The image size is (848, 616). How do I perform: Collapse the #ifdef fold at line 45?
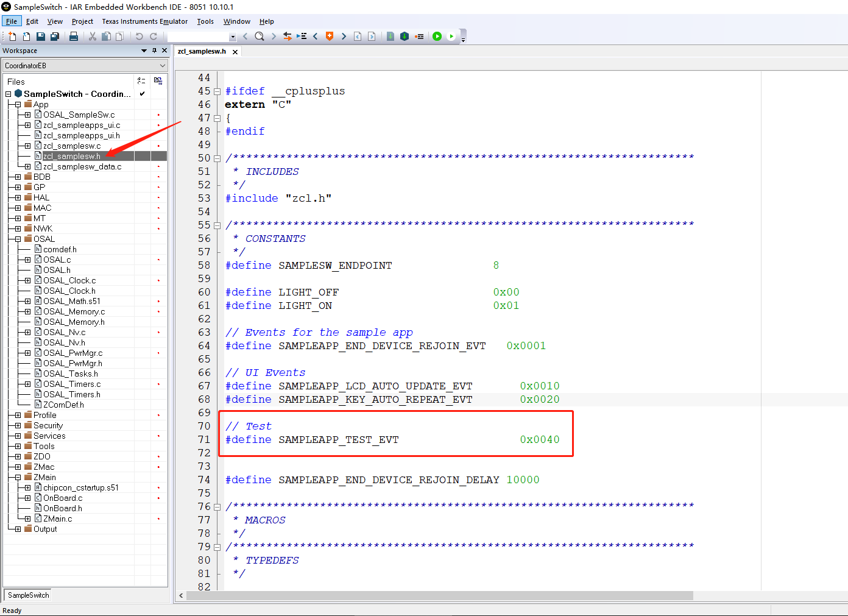(x=217, y=91)
